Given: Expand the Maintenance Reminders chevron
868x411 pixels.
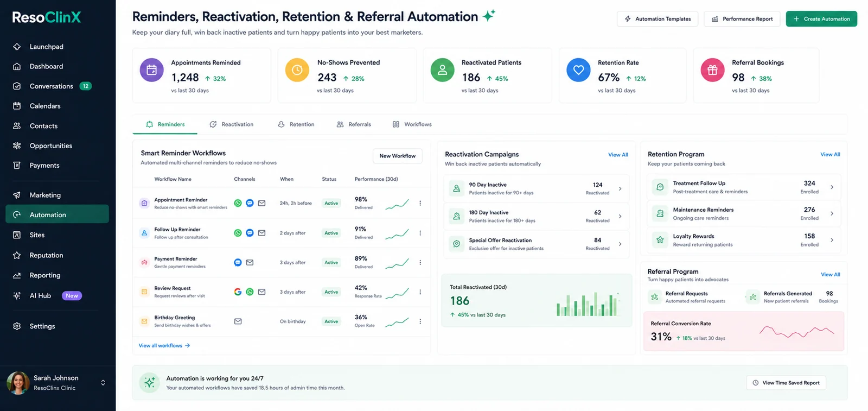Looking at the screenshot, I should point(832,213).
